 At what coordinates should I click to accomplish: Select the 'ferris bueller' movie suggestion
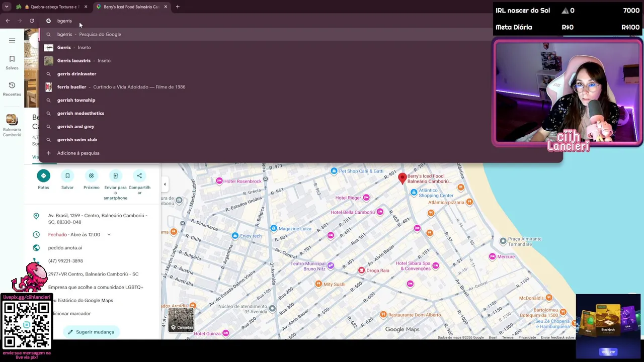coord(300,87)
